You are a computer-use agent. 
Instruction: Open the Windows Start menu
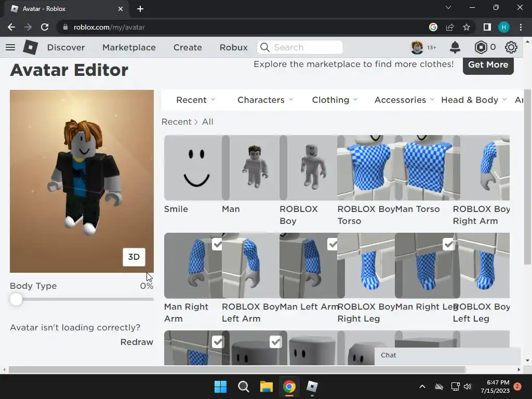(220, 387)
